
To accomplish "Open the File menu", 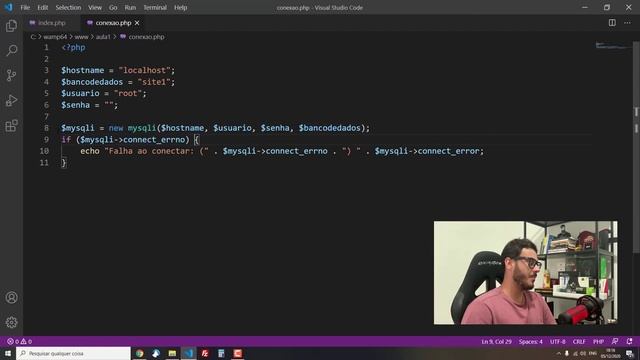I will (25, 7).
